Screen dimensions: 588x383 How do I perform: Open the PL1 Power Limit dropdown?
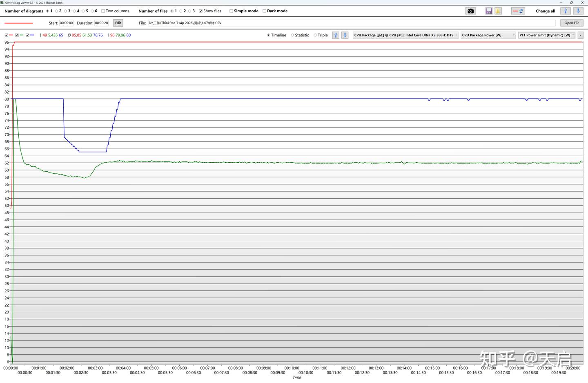tap(547, 35)
